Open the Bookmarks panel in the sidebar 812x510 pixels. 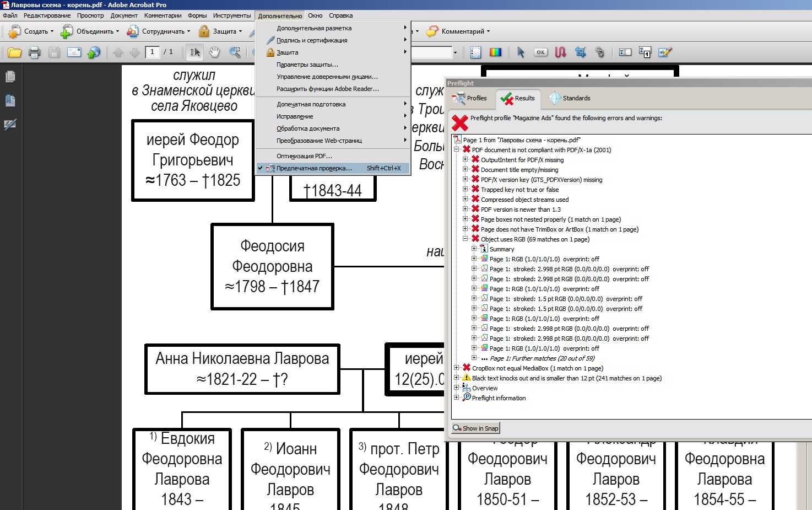pyautogui.click(x=10, y=100)
